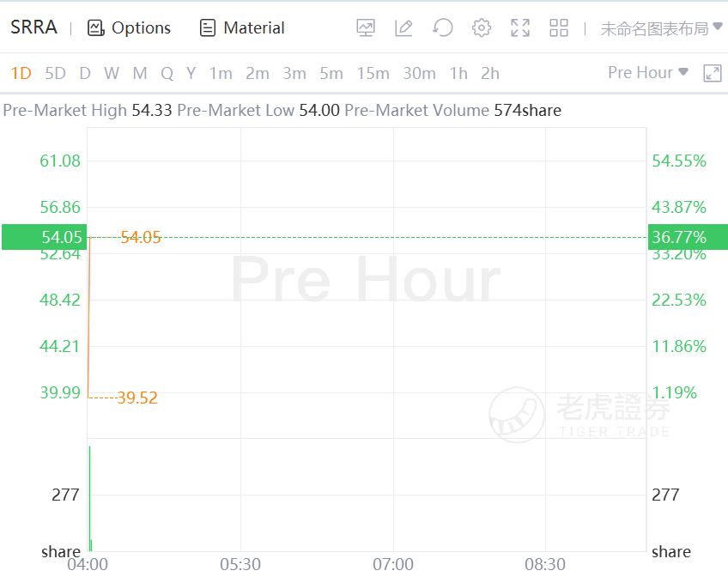Open chart settings gear
Viewport: 728px width, 577px height.
pos(482,28)
